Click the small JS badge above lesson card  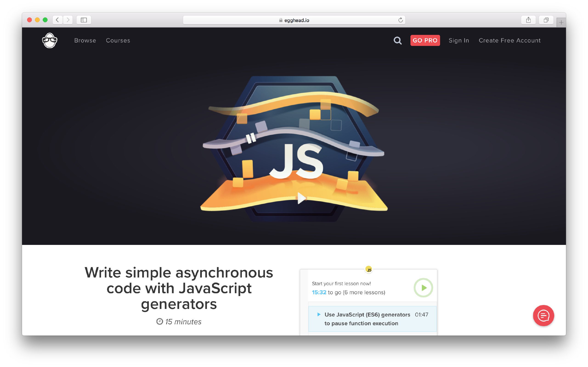pos(369,269)
